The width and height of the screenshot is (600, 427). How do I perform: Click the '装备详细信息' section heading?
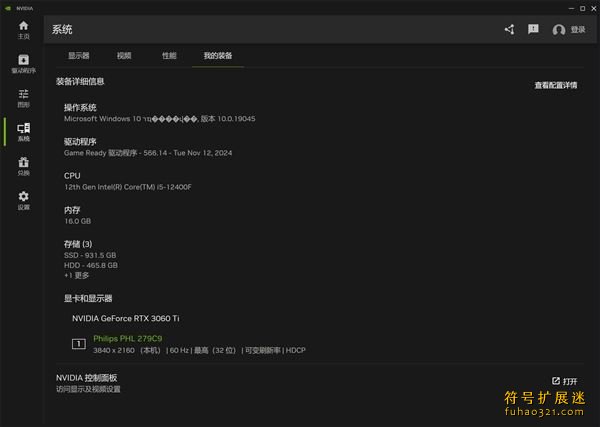tap(80, 81)
